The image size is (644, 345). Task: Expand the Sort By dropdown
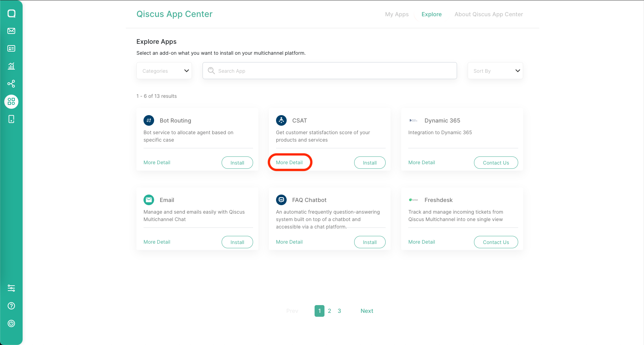(x=495, y=71)
